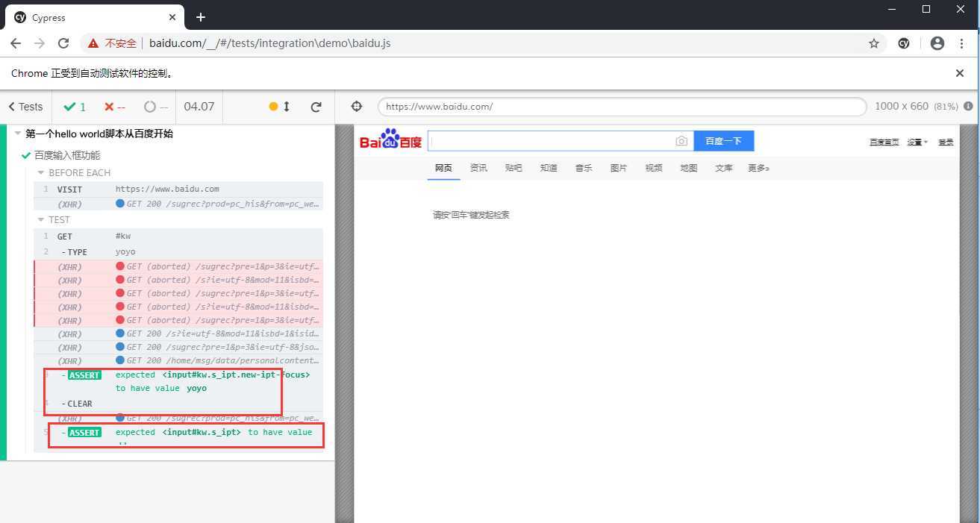Select the 文库 tab
980x523 pixels.
click(724, 168)
